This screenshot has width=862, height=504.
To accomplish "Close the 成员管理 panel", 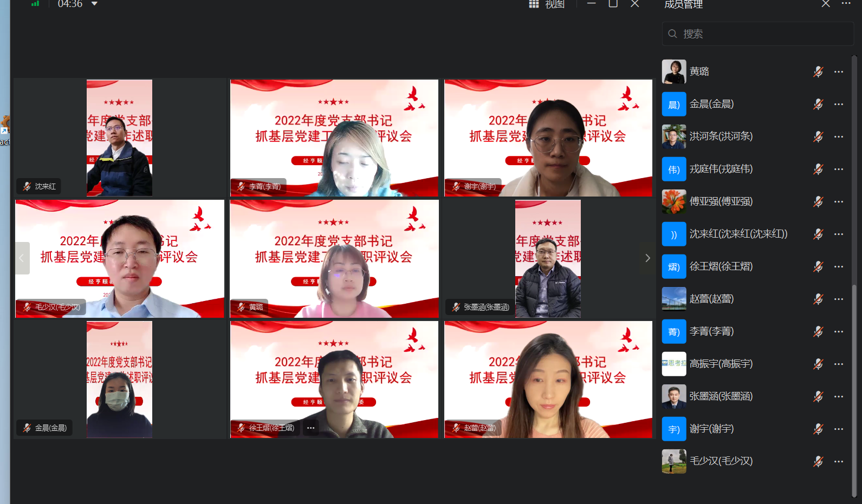I will [x=825, y=4].
